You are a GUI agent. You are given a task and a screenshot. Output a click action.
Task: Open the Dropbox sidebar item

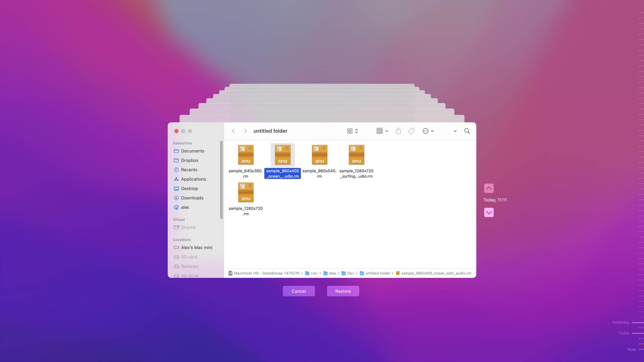[x=189, y=160]
